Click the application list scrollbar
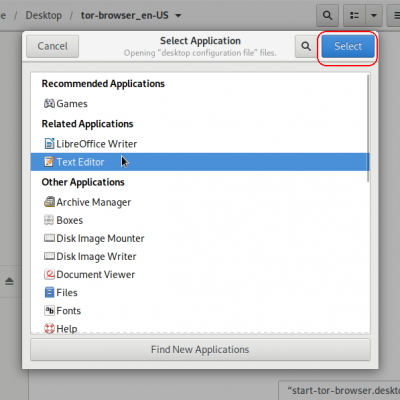 pos(368,128)
